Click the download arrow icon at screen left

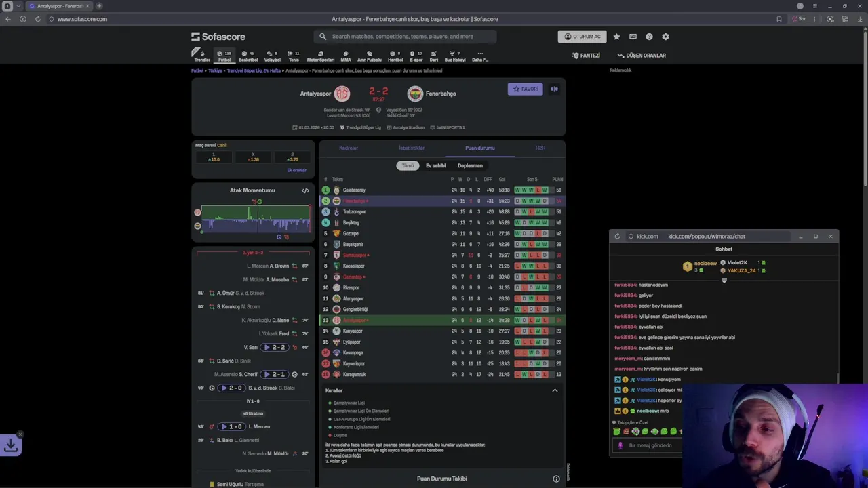(x=11, y=445)
